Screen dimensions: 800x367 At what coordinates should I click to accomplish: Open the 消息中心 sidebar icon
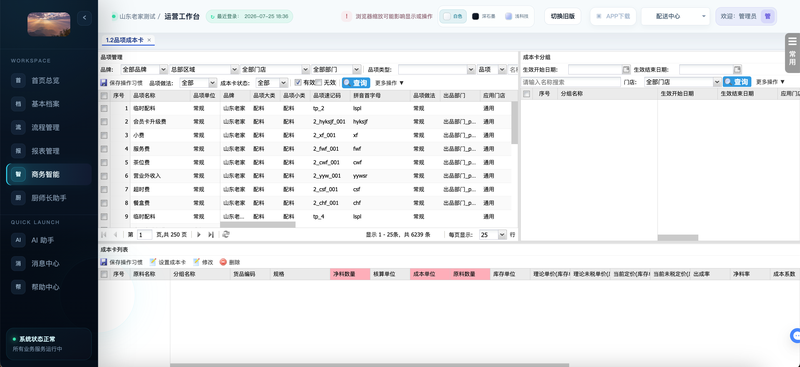[18, 263]
